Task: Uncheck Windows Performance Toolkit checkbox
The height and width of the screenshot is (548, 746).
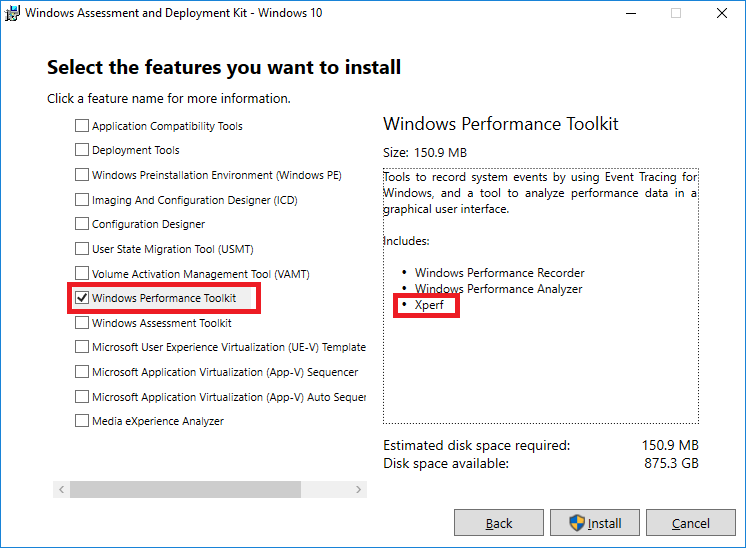Action: pyautogui.click(x=82, y=298)
